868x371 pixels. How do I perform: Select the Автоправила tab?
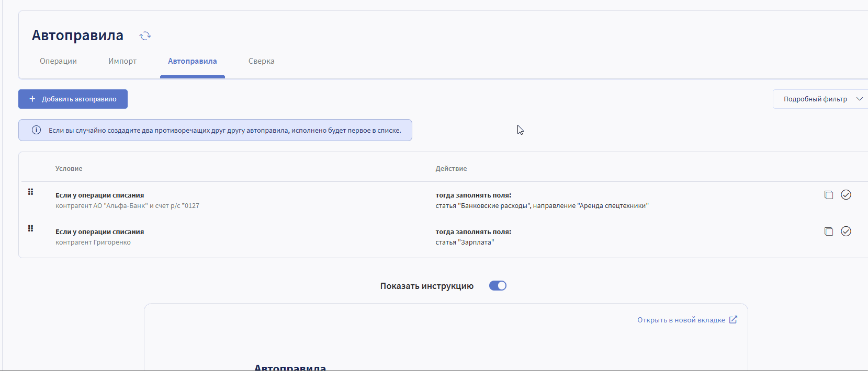point(192,61)
